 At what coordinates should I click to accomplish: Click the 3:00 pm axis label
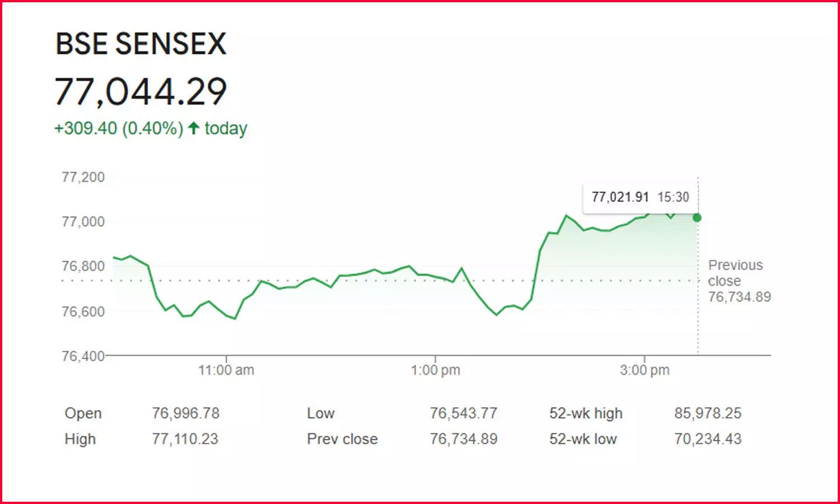[645, 370]
